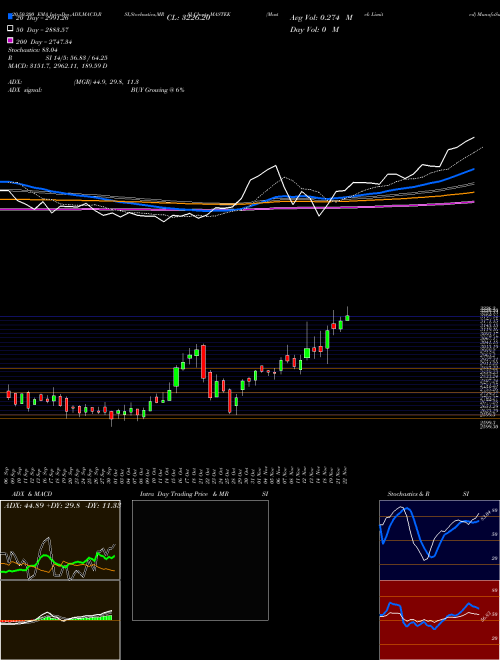Click the Intra Day Trading Price & MR title
500x660 pixels.
[184, 494]
